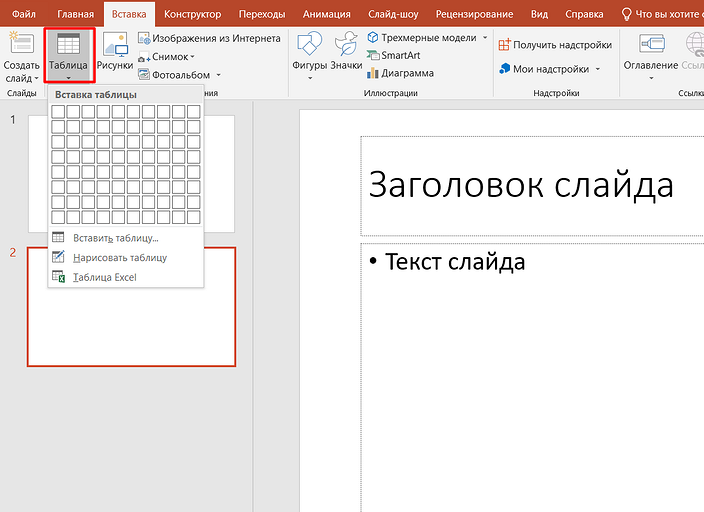Open the Animation (Анимация) tab
The height and width of the screenshot is (512, 704).
pyautogui.click(x=326, y=14)
